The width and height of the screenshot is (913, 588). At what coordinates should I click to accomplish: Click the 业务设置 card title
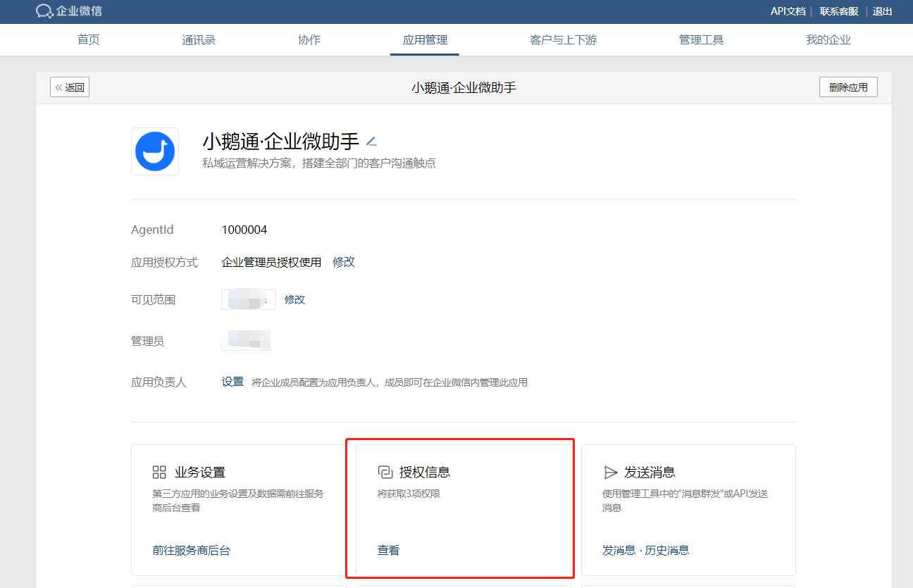[200, 473]
